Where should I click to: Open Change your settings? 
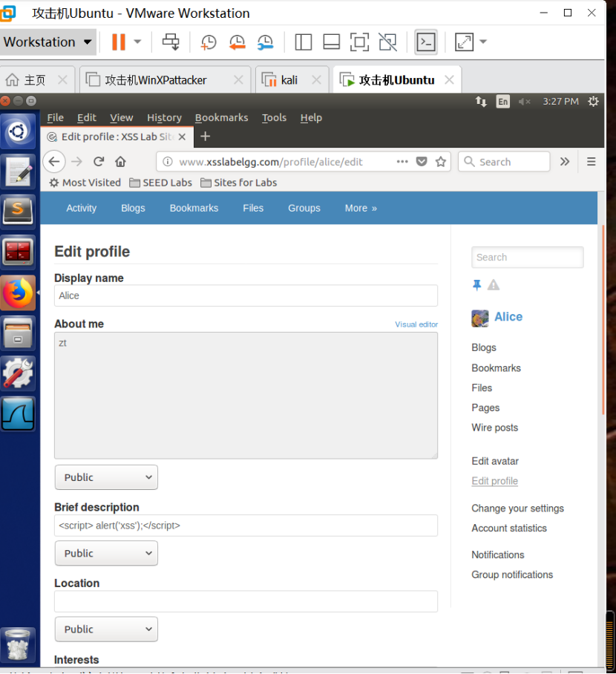click(x=517, y=508)
